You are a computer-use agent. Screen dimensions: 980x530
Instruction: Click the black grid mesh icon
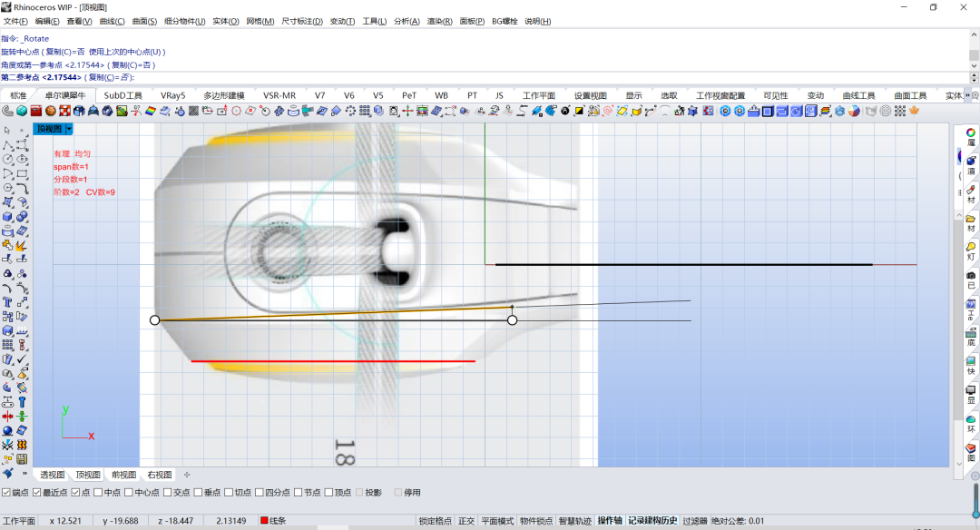194,112
